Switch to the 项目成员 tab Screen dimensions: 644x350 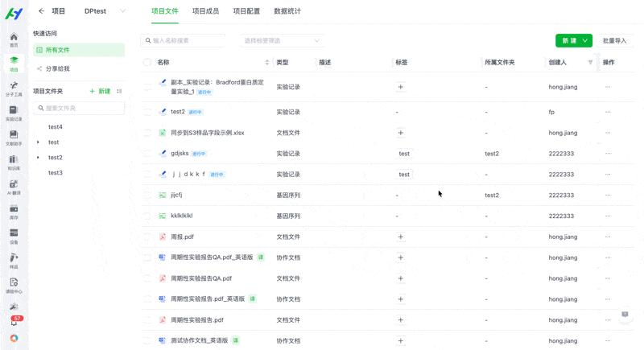click(206, 11)
